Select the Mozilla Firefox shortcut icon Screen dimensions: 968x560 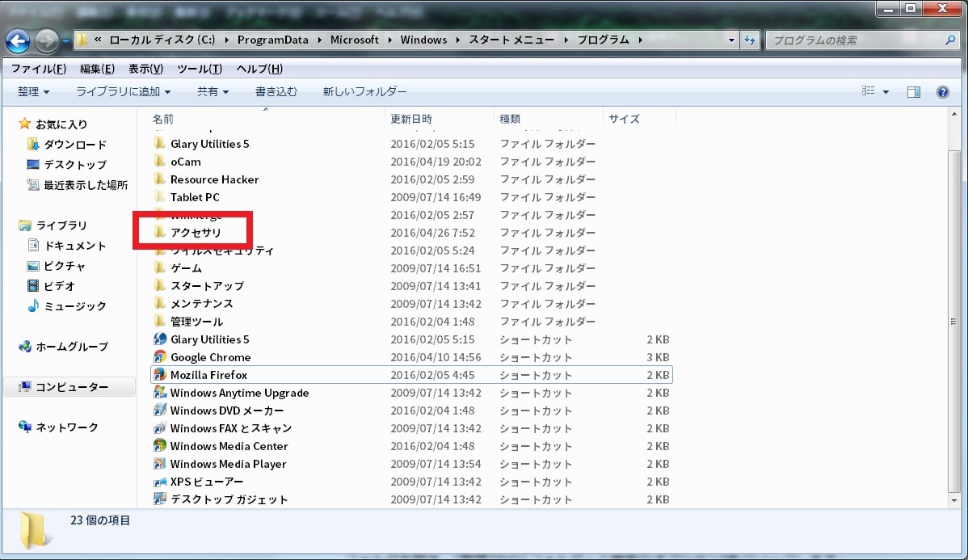160,375
